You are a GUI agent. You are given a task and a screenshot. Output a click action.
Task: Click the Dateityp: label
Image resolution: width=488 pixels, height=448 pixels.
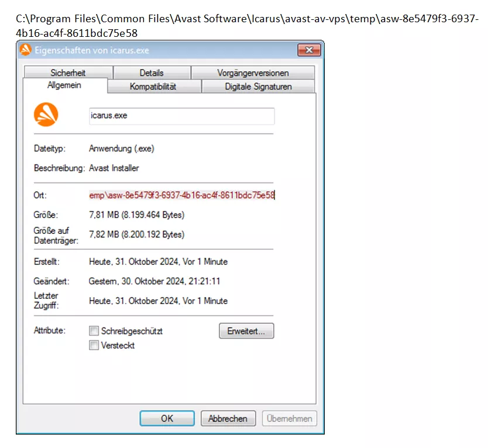tap(50, 149)
